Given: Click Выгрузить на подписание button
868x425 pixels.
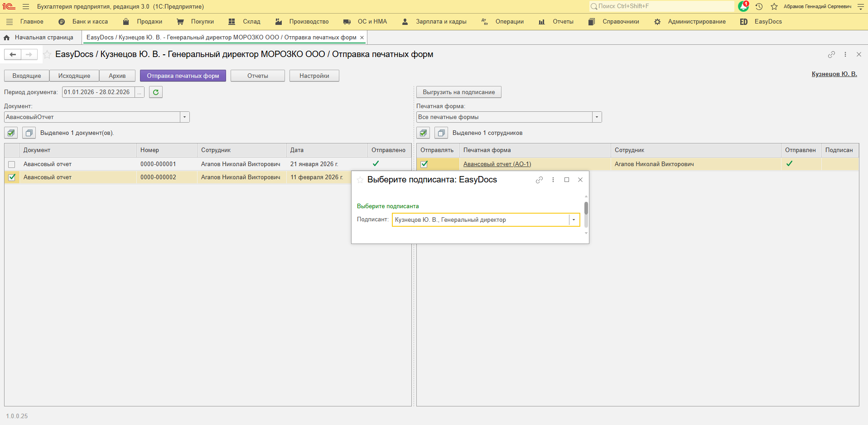Looking at the screenshot, I should (459, 92).
